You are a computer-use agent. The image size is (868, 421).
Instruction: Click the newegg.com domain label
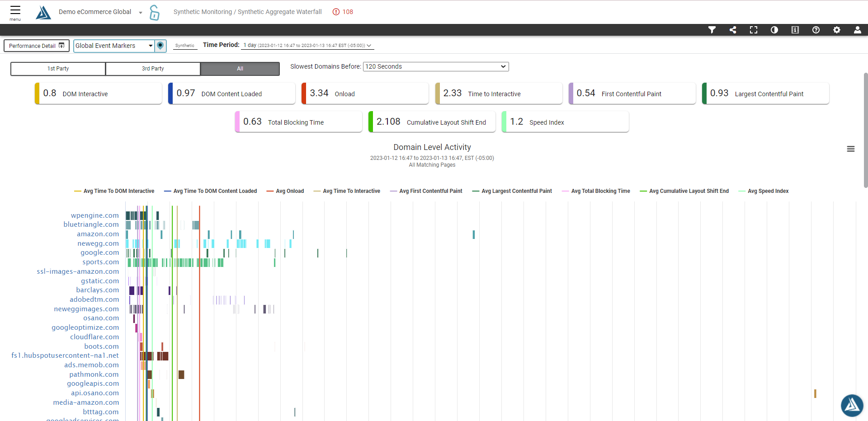(x=98, y=243)
